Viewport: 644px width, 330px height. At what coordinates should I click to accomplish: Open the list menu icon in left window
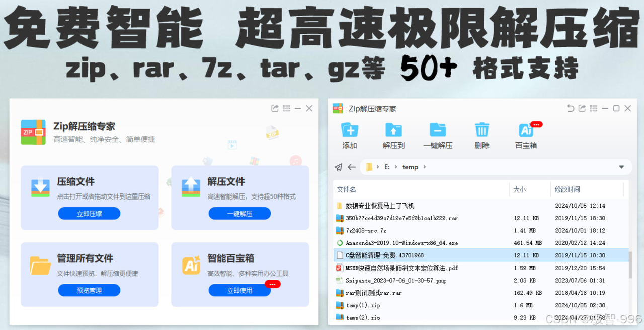[286, 108]
